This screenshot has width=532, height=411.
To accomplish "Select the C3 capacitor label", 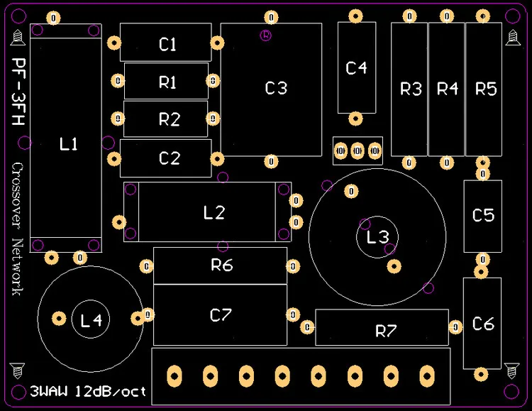I will point(276,88).
